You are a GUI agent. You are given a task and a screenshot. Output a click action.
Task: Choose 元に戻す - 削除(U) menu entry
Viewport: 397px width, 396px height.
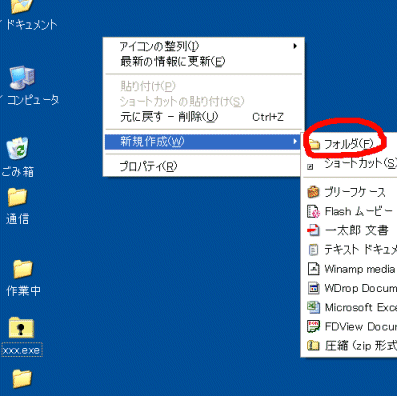[203, 117]
